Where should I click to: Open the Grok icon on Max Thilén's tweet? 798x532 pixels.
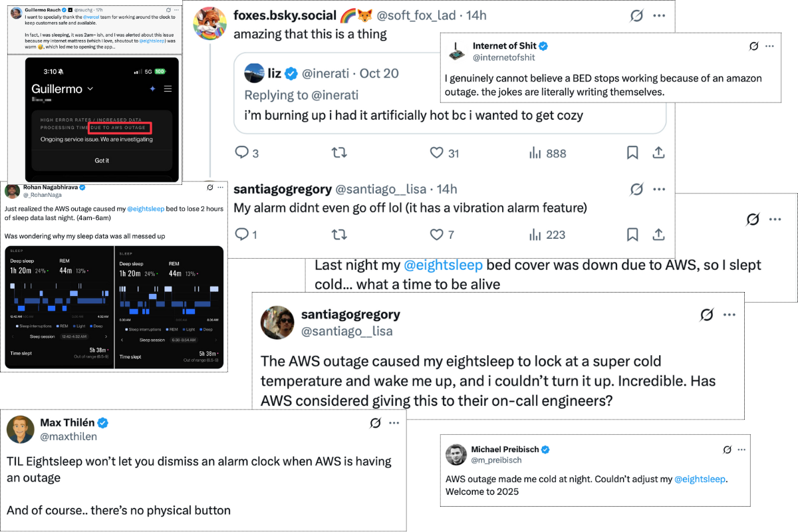(375, 423)
